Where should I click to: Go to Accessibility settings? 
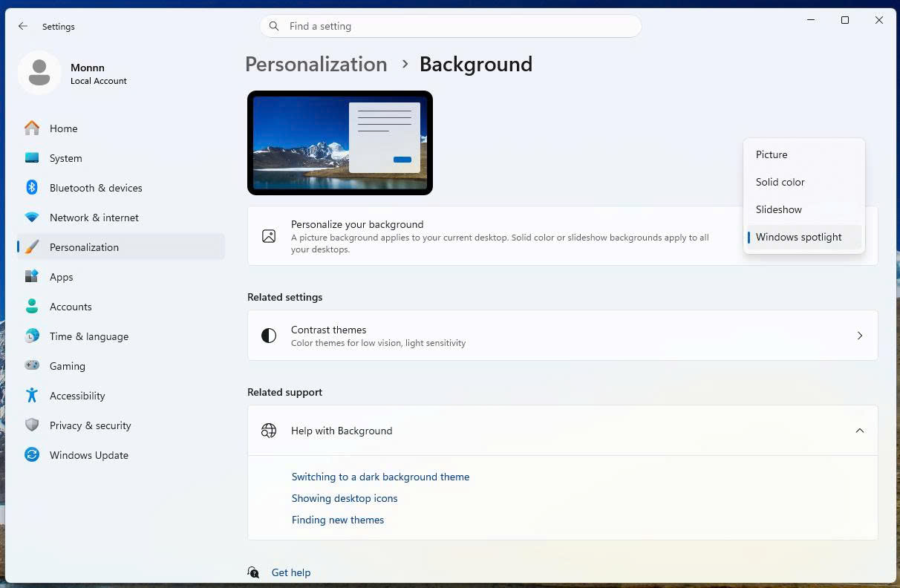[120, 396]
